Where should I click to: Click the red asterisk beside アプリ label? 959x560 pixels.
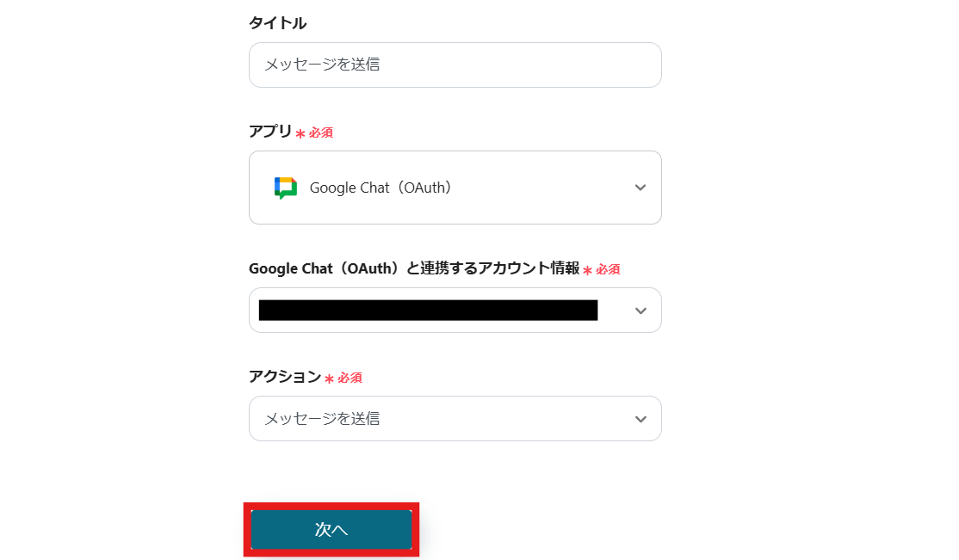300,133
